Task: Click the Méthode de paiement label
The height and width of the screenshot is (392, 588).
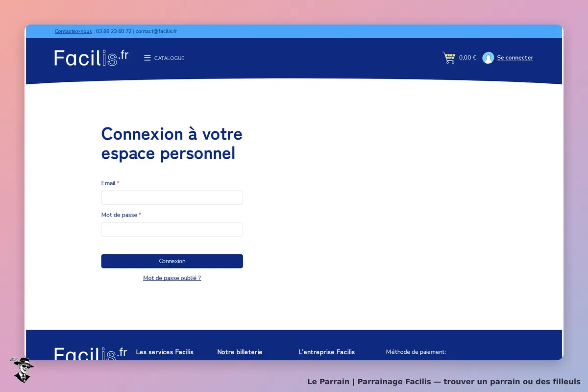Action: 416,352
